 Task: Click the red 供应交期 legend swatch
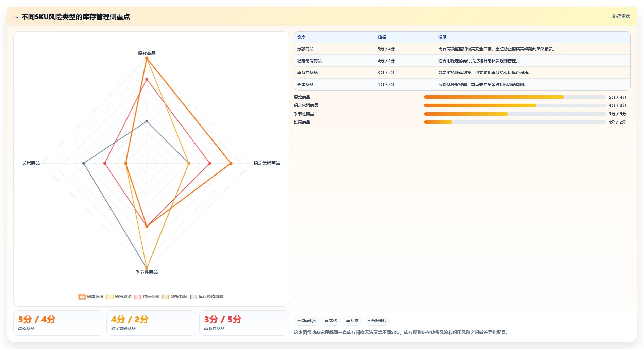coord(138,297)
